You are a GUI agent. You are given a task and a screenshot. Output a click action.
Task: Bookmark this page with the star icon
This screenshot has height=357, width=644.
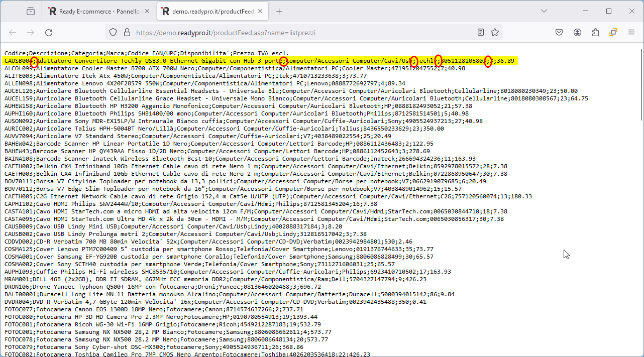(x=495, y=33)
